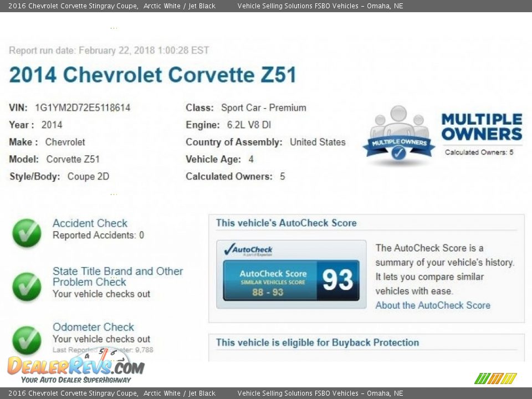Expand This vehicle's AutoCheck Score section
Screen dimensions: 532x399
click(x=286, y=223)
